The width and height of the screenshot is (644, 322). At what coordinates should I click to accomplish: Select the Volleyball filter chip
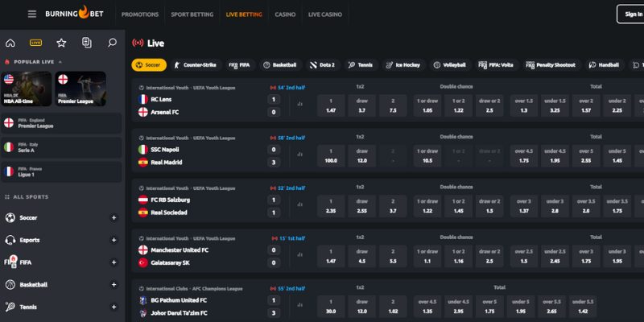tap(451, 65)
